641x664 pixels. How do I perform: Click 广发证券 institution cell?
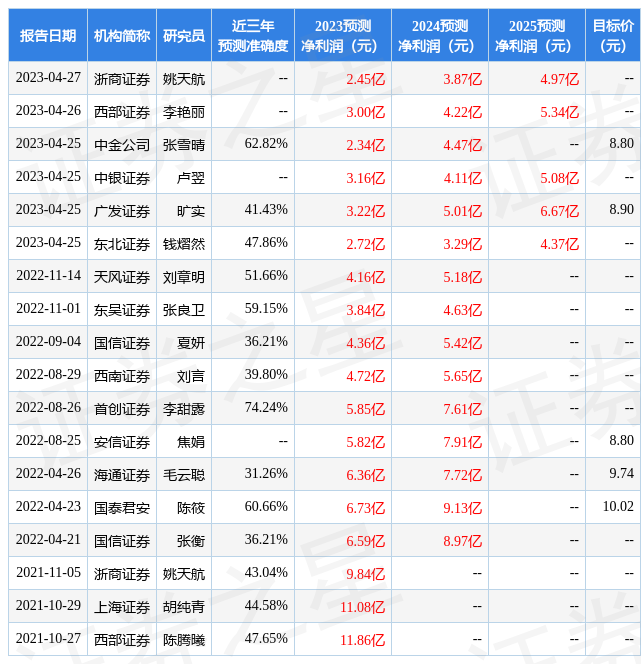(122, 211)
